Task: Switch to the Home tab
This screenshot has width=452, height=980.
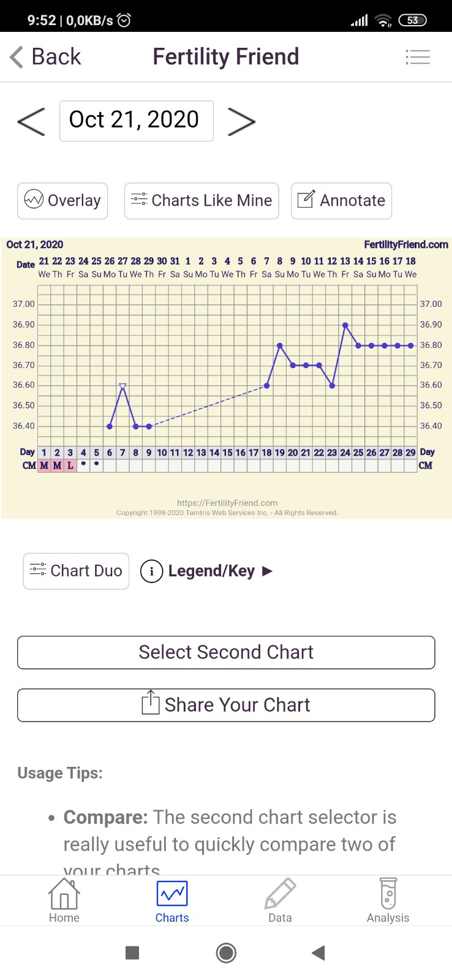Action: pyautogui.click(x=64, y=900)
